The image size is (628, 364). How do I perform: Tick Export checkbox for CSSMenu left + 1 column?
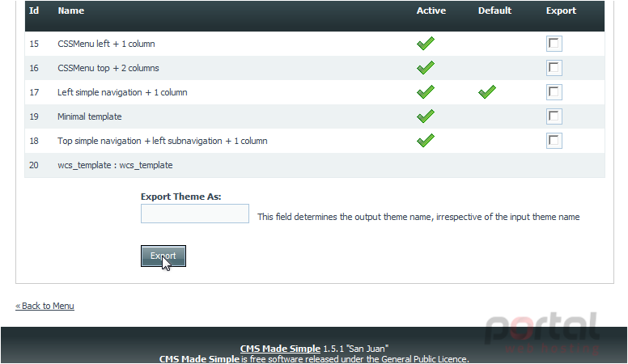tap(554, 44)
